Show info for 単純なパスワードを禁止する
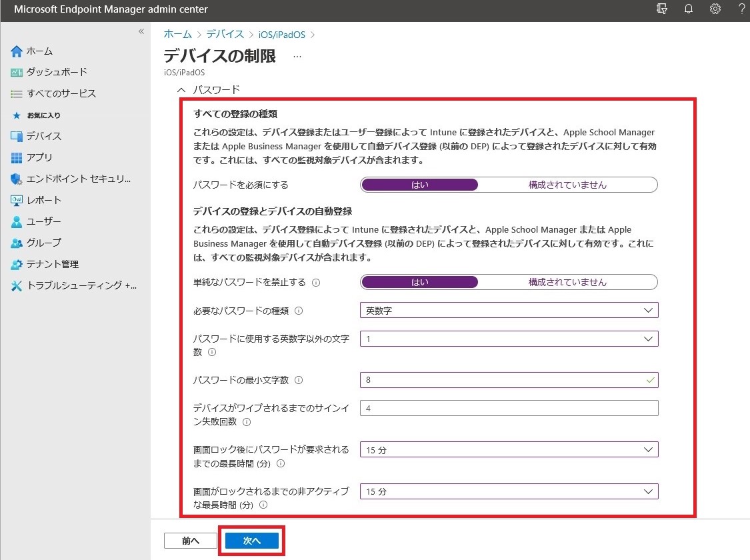750x560 pixels. coord(316,283)
